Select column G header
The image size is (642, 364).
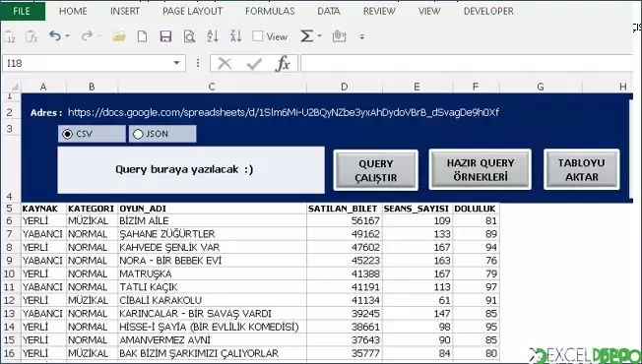tap(541, 87)
